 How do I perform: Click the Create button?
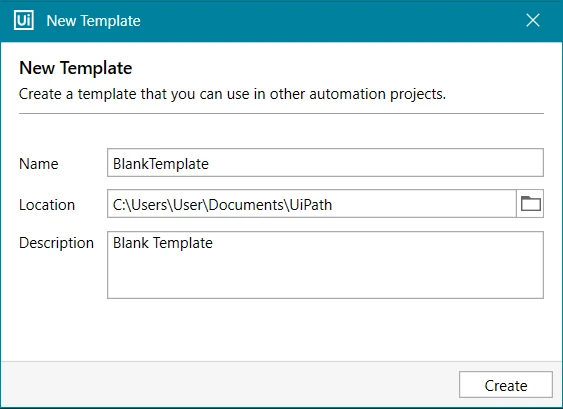click(506, 385)
